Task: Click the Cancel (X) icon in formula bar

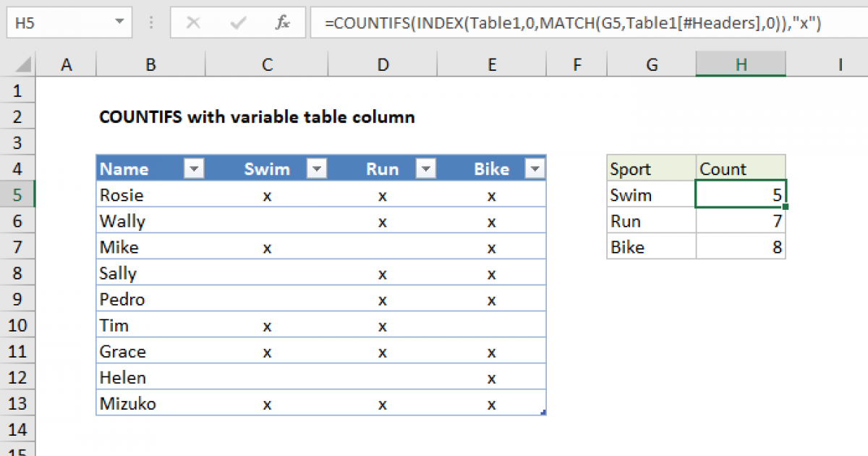Action: click(x=193, y=22)
